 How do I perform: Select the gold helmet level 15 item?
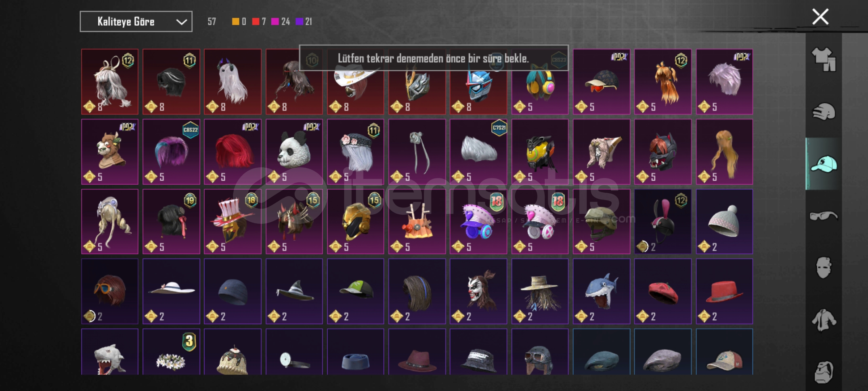[356, 222]
